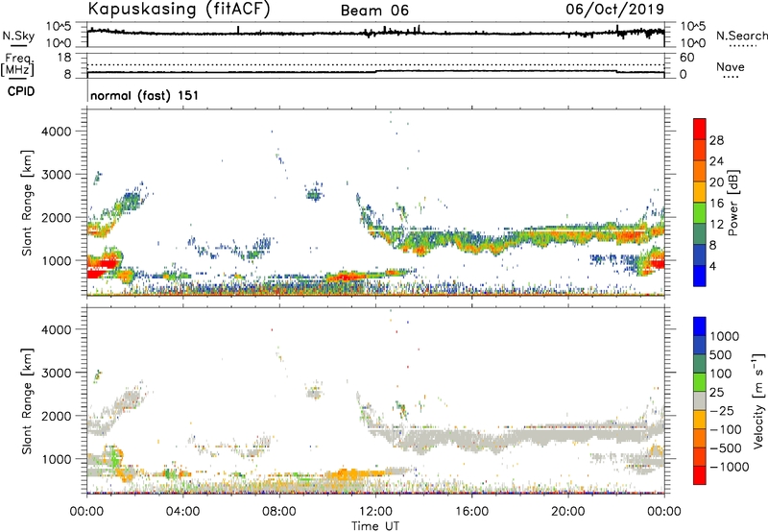
Task: Click the 4 tick on Power colorbar
Action: 713,266
